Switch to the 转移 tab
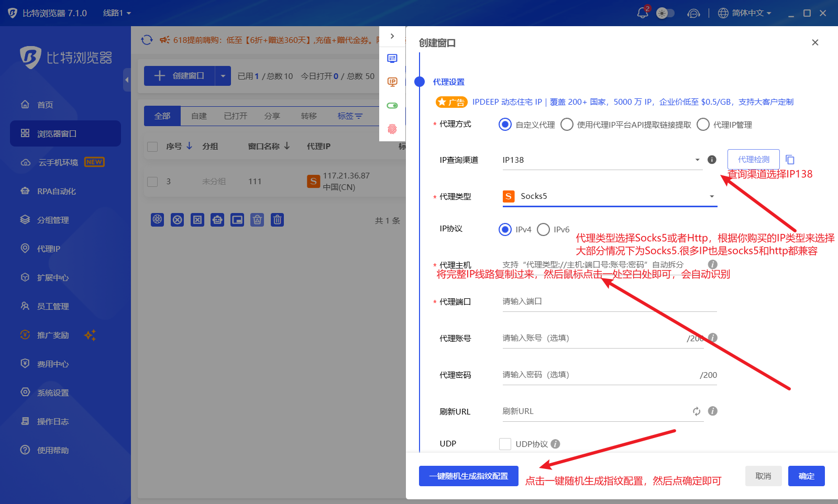Image resolution: width=838 pixels, height=504 pixels. coord(309,116)
